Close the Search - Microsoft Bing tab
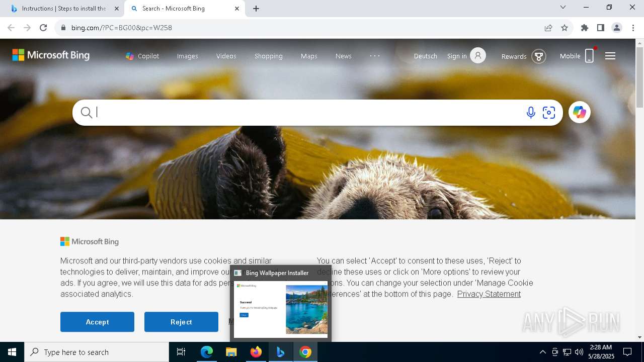Viewport: 644px width, 362px height. [237, 9]
